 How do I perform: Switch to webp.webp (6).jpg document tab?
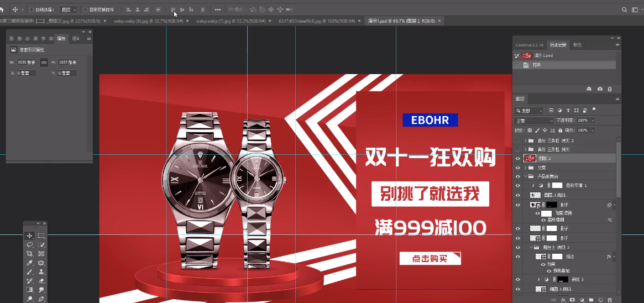point(148,20)
